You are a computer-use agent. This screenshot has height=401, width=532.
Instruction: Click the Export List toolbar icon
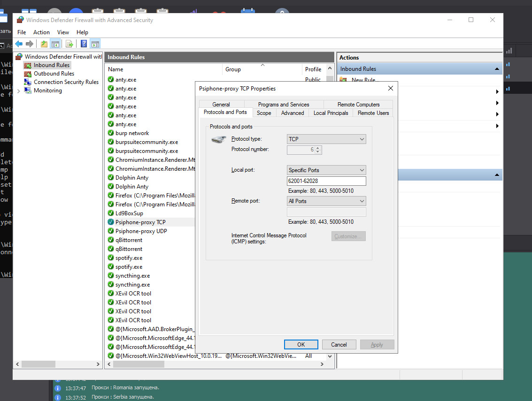click(x=69, y=44)
